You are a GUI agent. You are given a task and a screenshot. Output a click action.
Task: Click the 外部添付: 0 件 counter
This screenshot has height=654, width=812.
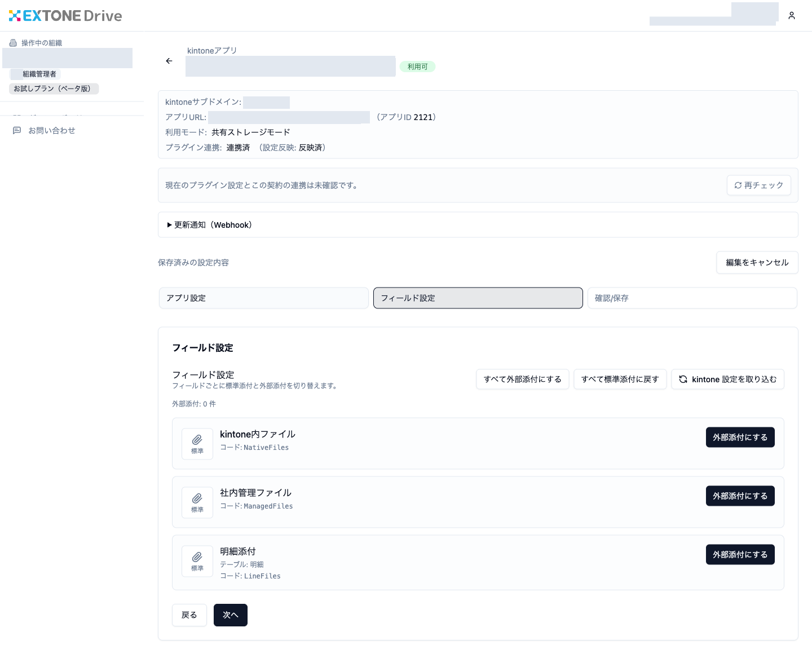coord(194,404)
